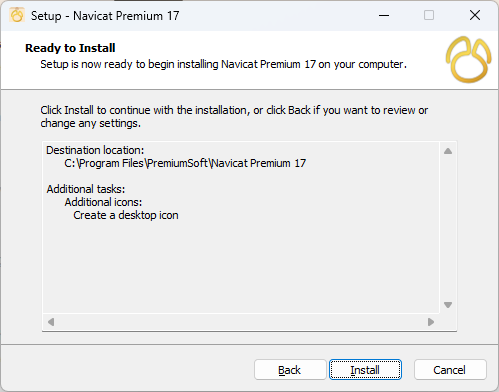
Task: Click 'Create a desktop icon' text
Action: [x=126, y=215]
